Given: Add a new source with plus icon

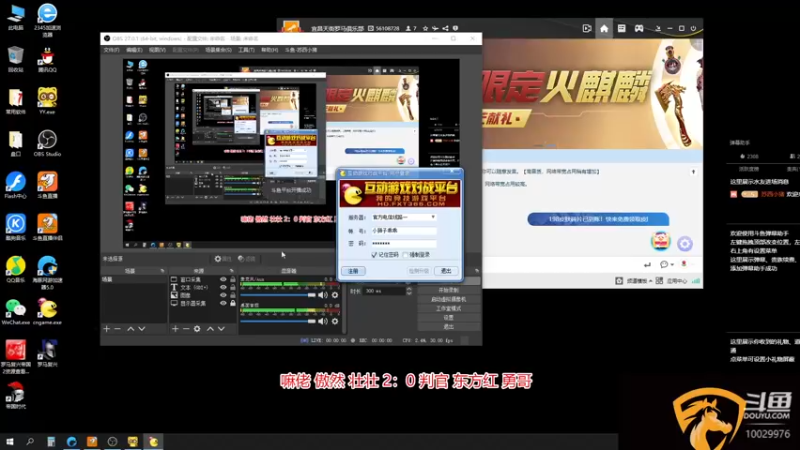Looking at the screenshot, I should pos(175,329).
